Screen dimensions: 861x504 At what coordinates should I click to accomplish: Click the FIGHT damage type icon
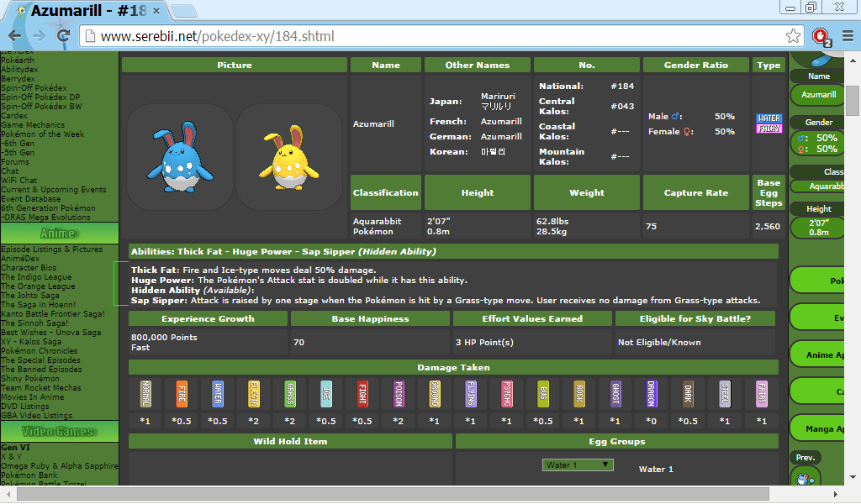click(x=362, y=393)
